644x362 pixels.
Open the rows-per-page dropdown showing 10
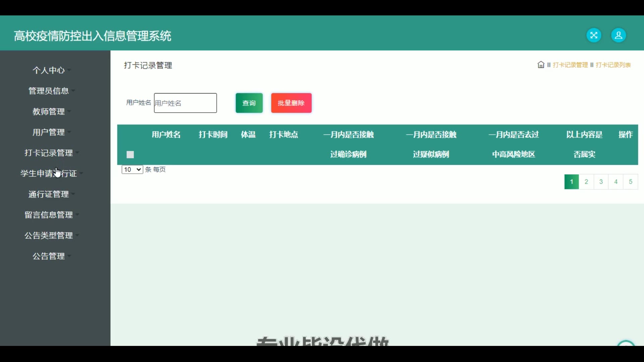tap(132, 170)
